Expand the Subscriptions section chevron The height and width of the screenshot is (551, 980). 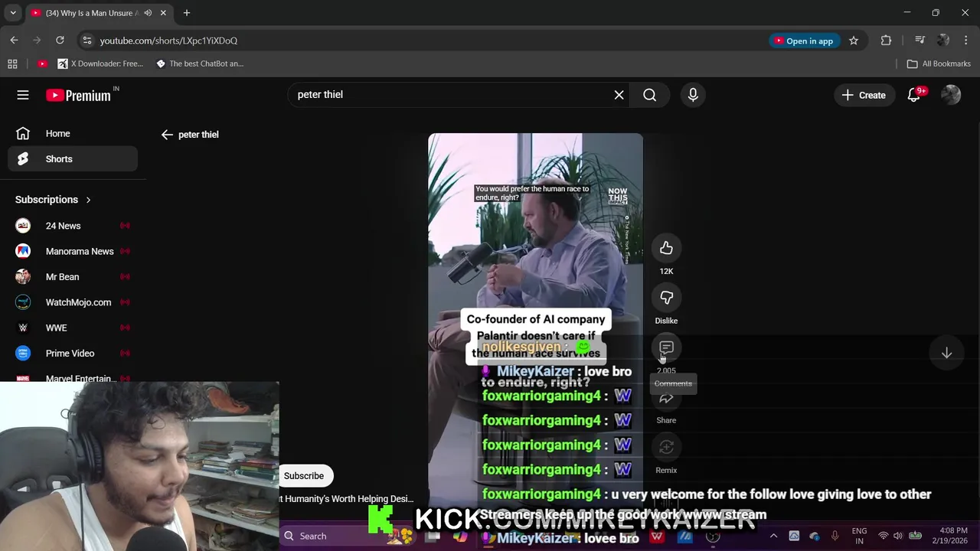point(88,200)
